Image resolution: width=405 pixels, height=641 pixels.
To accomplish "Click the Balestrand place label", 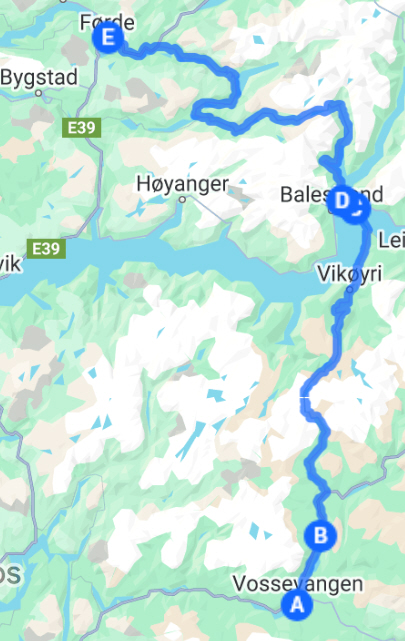I will (331, 195).
